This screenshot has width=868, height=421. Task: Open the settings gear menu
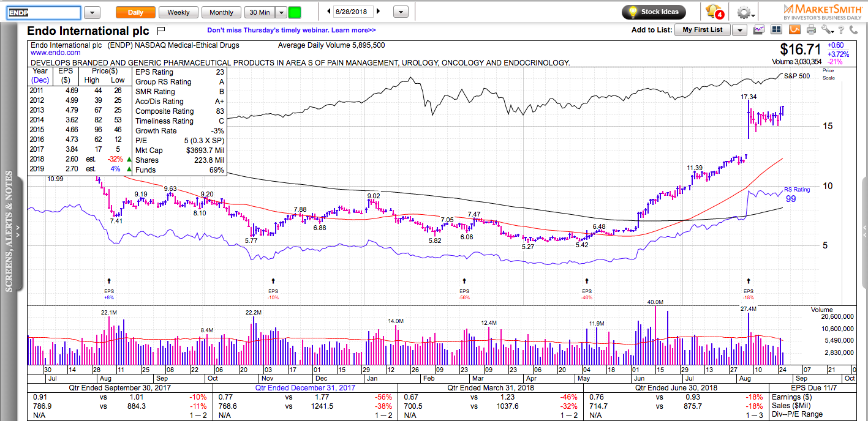[745, 12]
